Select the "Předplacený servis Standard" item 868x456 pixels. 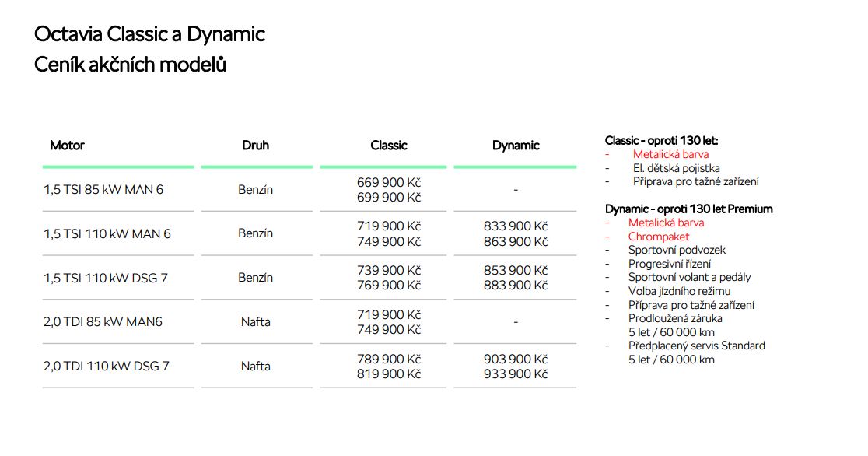696,346
